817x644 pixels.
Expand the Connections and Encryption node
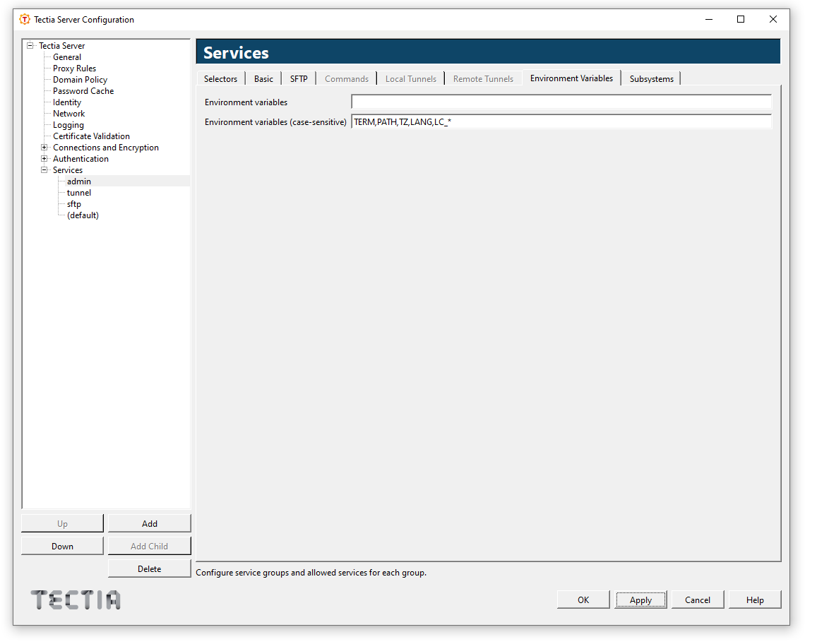tap(44, 148)
